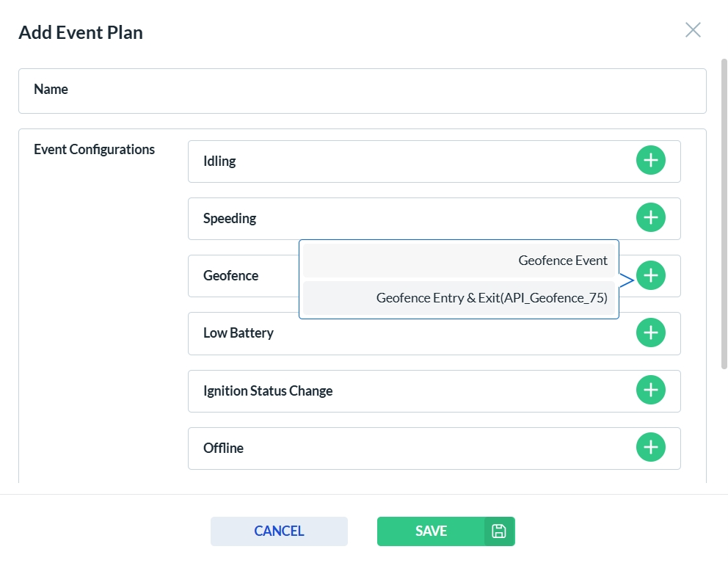Click the green plus beside Geofence
Screen dimensions: 728x563
(650, 275)
